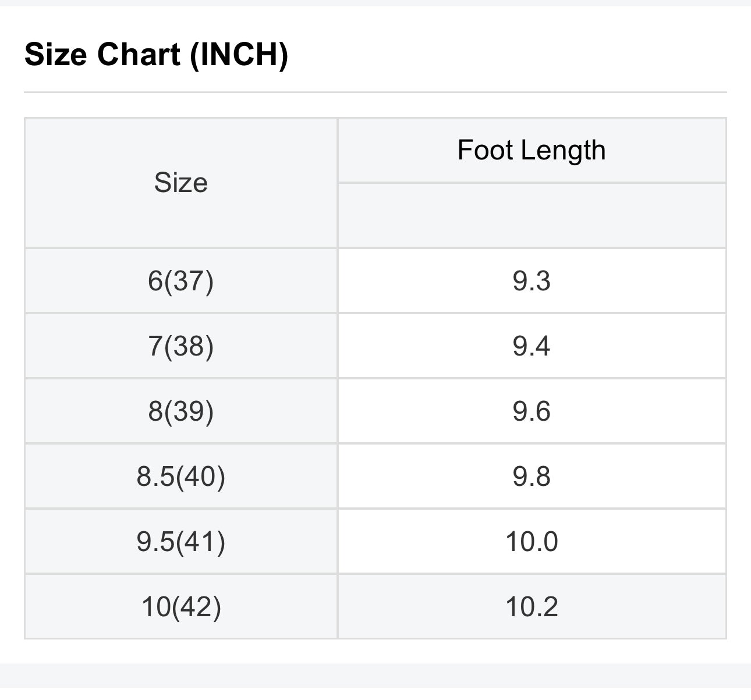Select size 6(37) cell
751x700 pixels.
coord(181,280)
